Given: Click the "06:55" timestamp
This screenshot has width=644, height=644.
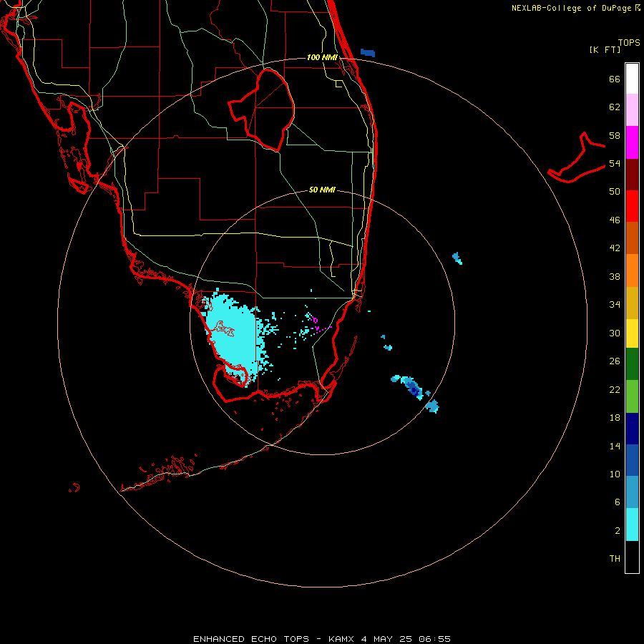Looking at the screenshot, I should (434, 639).
